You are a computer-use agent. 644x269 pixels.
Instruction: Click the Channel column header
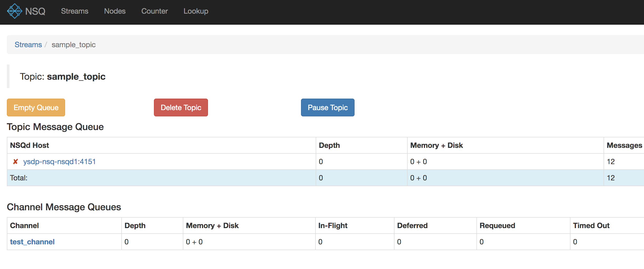(24, 225)
